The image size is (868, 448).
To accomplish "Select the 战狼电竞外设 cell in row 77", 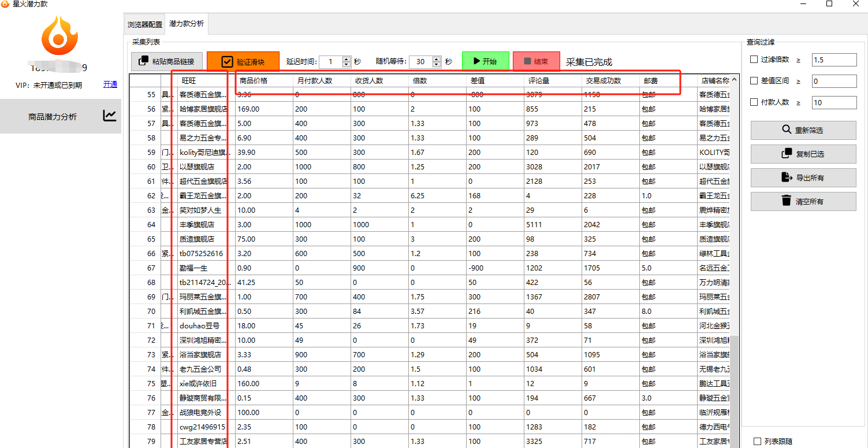I will [x=206, y=412].
